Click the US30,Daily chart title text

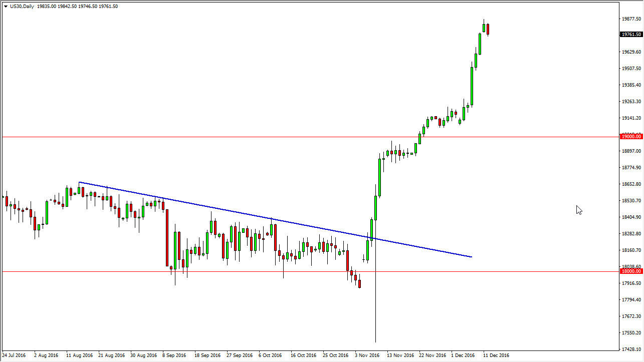tap(22, 7)
